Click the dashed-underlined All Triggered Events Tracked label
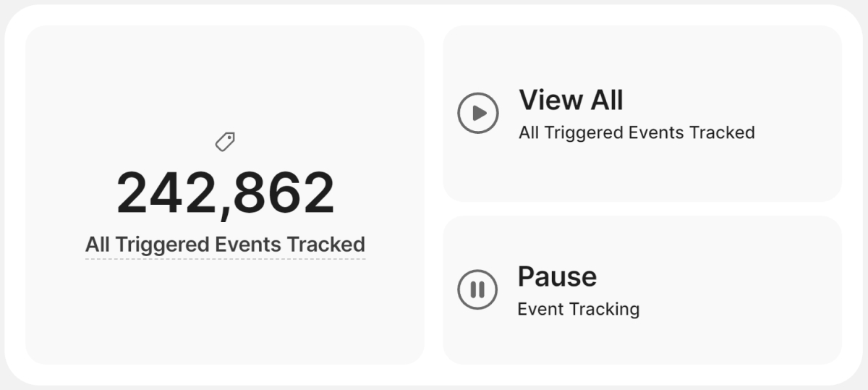Screen dimensions: 868x390 tap(225, 245)
